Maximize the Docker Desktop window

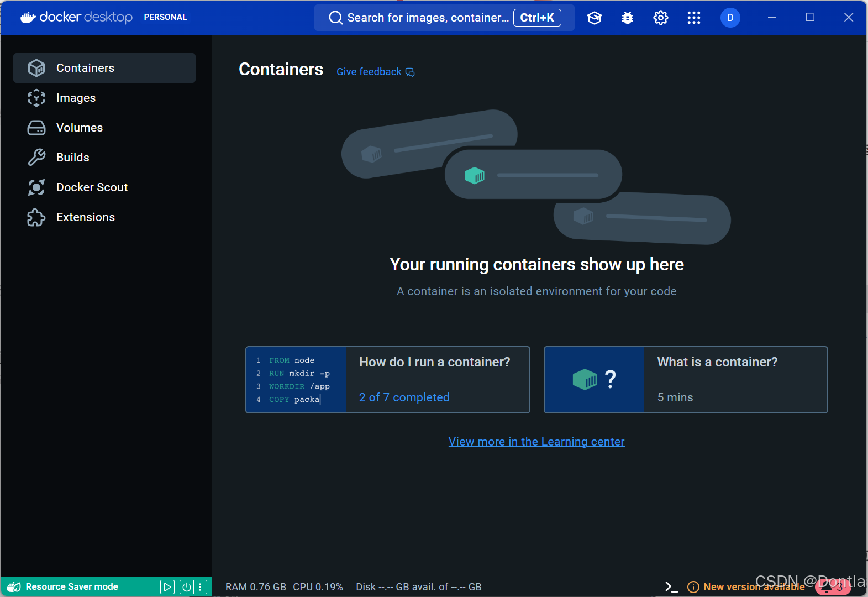(810, 17)
